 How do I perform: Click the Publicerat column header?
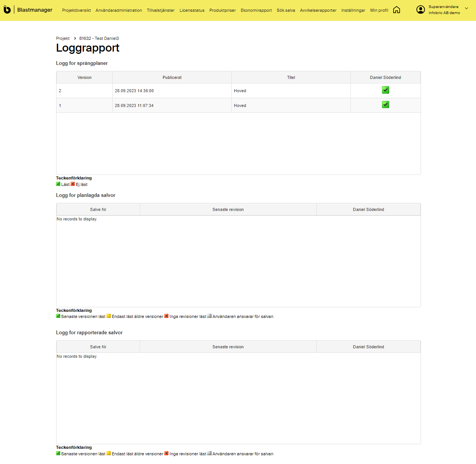[x=172, y=77]
